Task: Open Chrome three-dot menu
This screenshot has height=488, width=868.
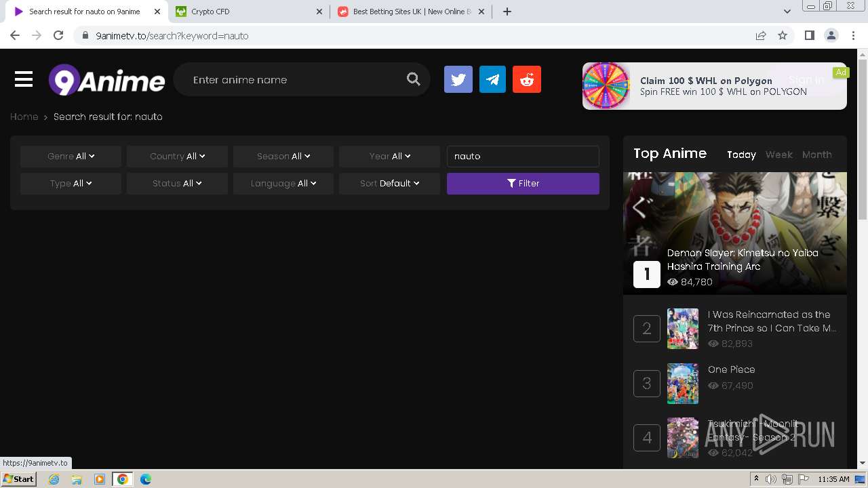Action: point(853,35)
